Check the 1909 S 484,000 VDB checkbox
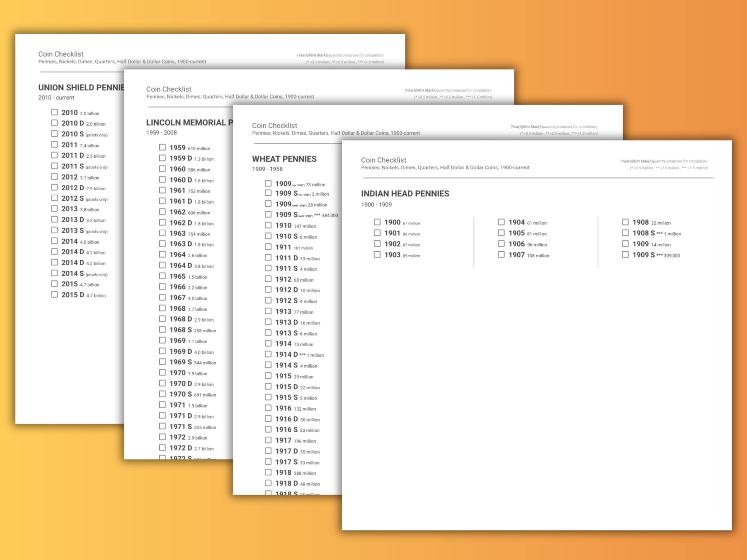 268,214
